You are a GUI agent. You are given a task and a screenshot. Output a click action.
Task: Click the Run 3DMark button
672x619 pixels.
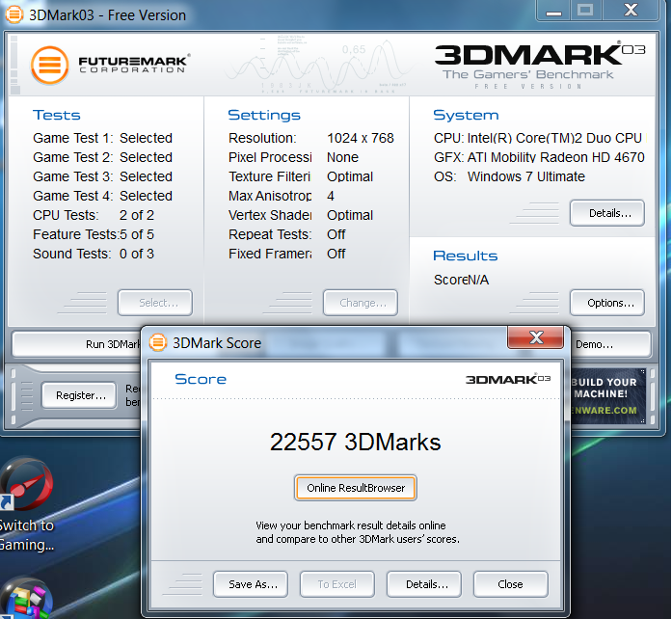click(x=77, y=344)
